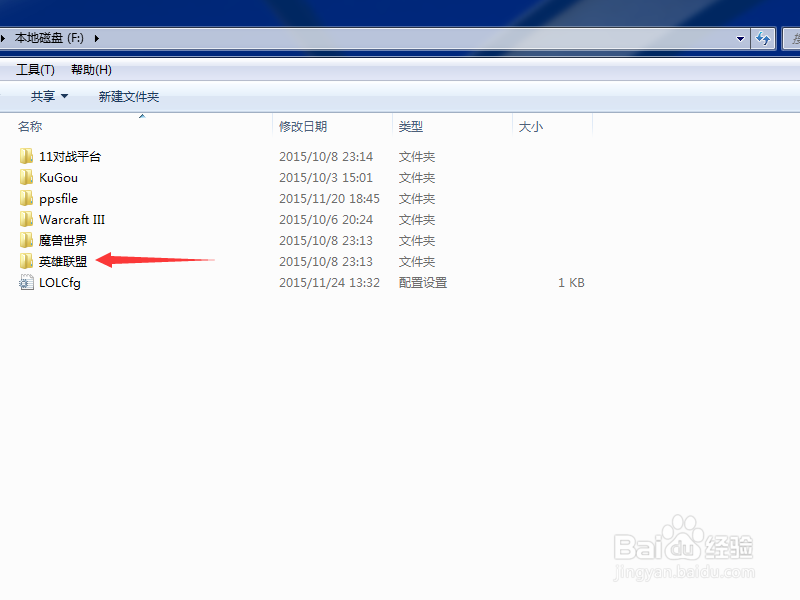800x600 pixels.
Task: Select the LOLCfg config file icon
Action: point(27,282)
